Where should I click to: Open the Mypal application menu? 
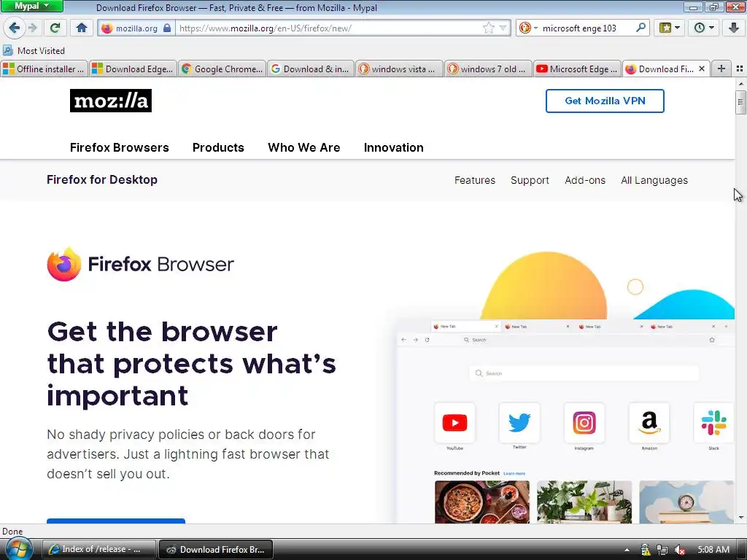point(31,6)
